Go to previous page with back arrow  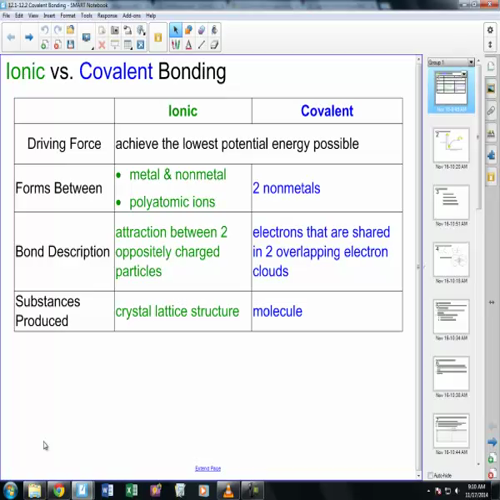click(11, 37)
